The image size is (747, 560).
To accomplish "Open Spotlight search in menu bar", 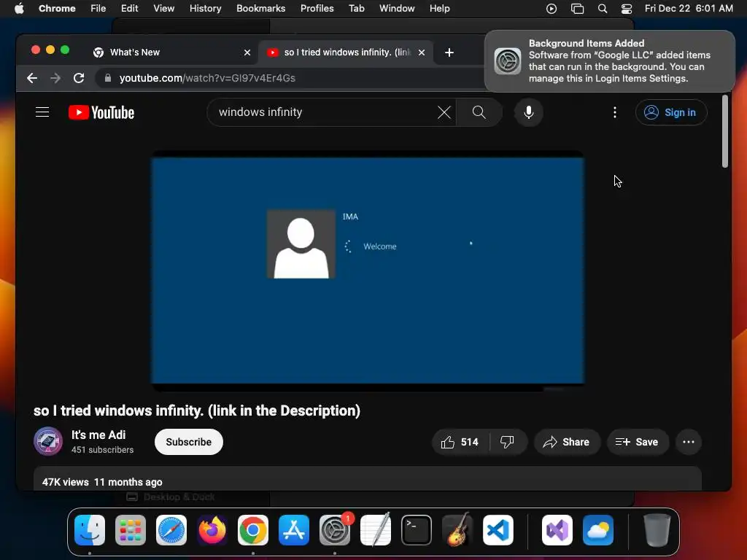I will [602, 9].
